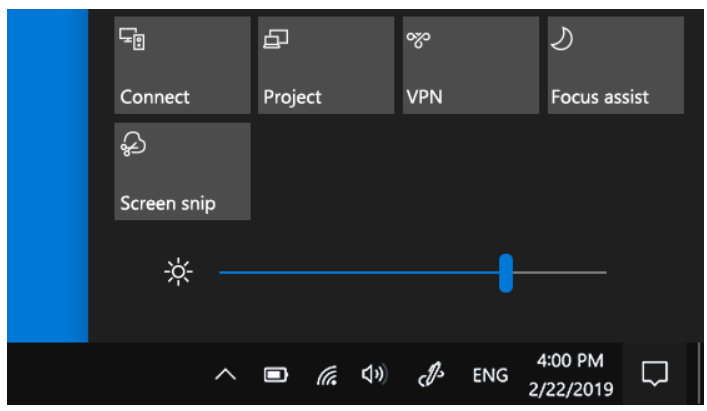Open the Wi-Fi network icon

326,375
